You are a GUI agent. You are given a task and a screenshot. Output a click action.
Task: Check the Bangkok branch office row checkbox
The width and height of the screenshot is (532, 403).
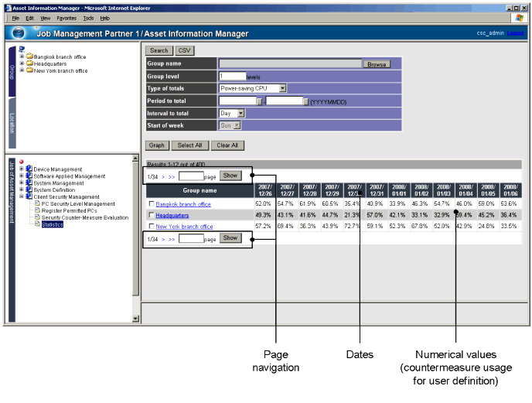tap(152, 204)
